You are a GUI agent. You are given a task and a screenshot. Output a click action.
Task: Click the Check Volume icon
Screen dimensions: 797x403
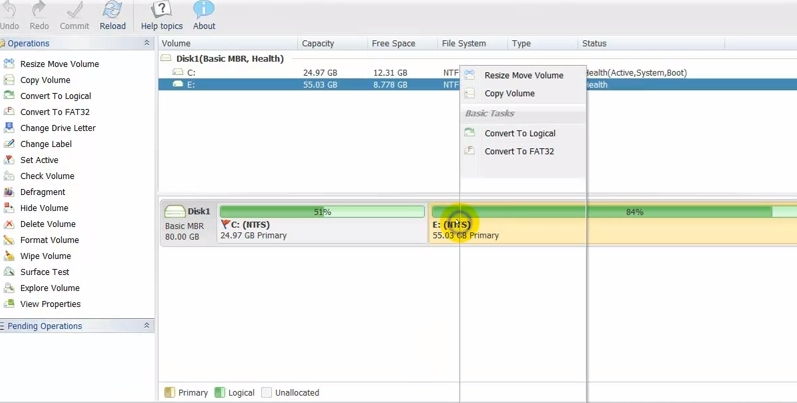(9, 176)
